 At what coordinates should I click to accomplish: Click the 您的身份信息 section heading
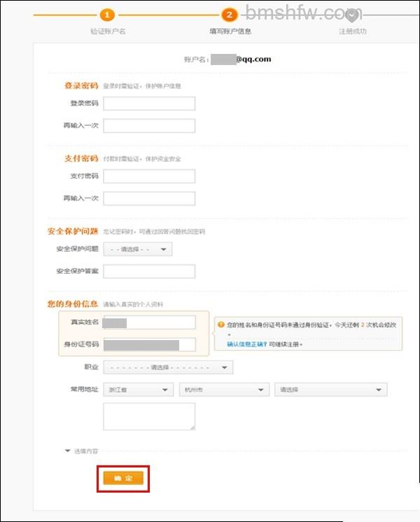click(73, 304)
